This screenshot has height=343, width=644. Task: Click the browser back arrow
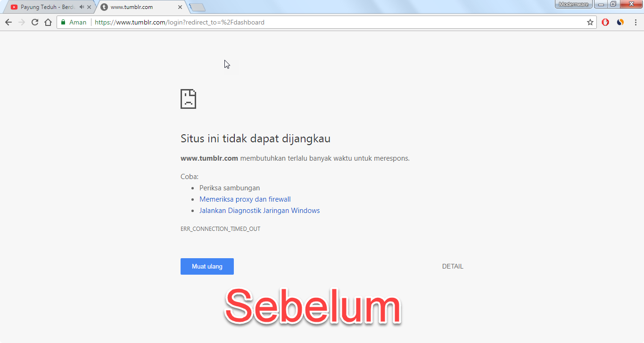[x=8, y=22]
